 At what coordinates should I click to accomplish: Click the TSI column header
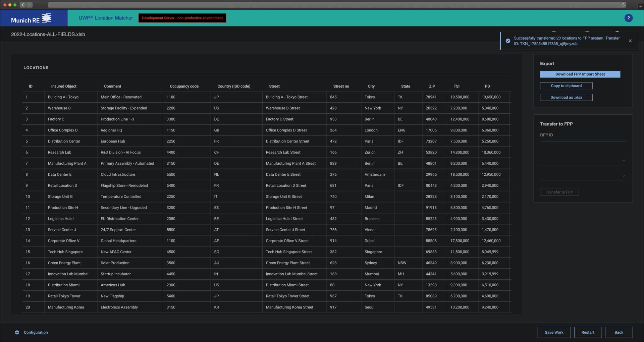click(x=457, y=86)
